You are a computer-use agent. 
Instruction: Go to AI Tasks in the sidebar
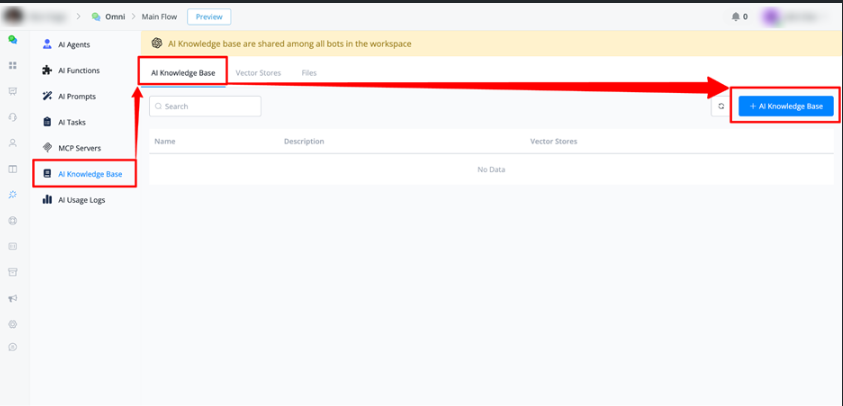[74, 122]
